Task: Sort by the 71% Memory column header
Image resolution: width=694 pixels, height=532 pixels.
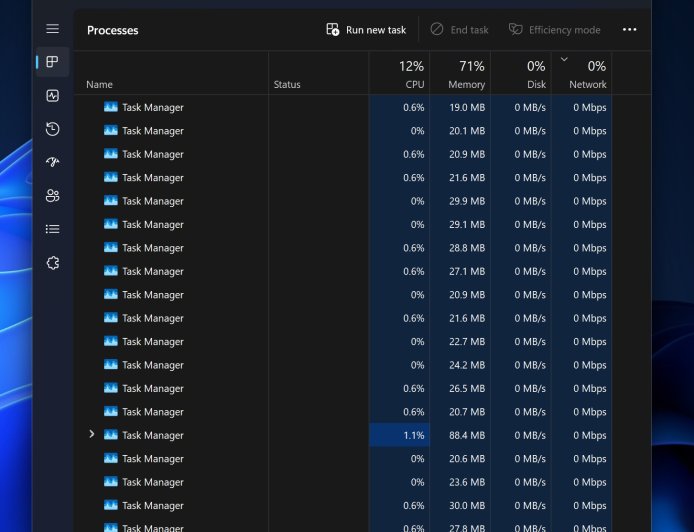Action: click(460, 73)
